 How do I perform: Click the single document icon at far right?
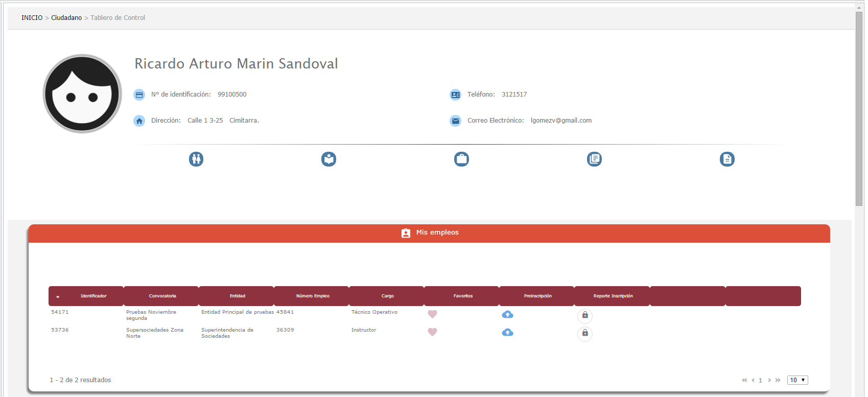(727, 159)
